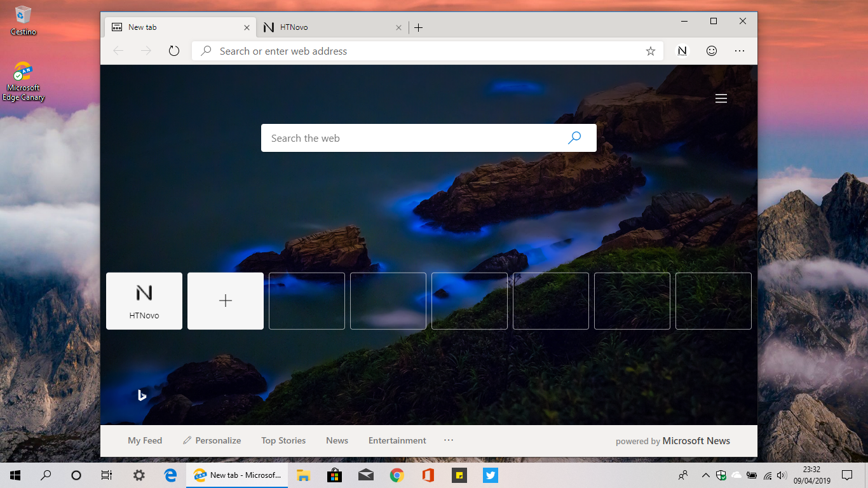Launch Microsoft Edge Canary from the desktop shortcut

(x=24, y=72)
